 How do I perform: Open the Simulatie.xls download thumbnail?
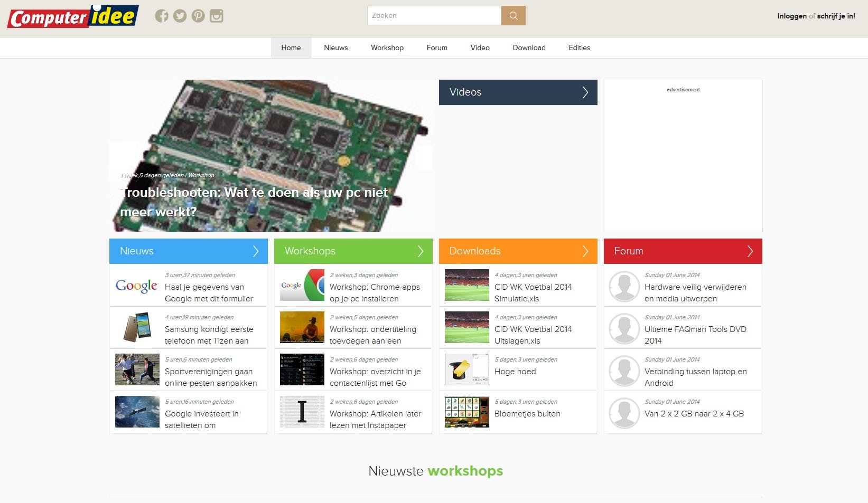tap(467, 286)
